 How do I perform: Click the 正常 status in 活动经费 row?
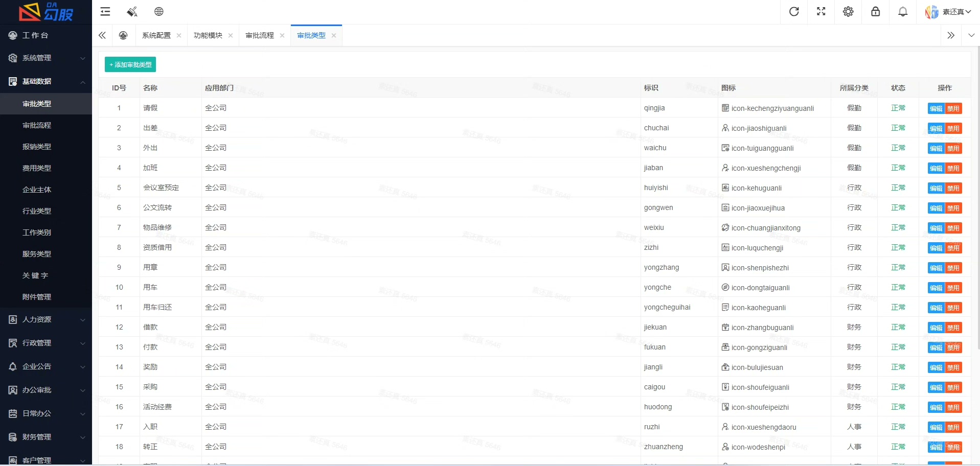[x=898, y=407]
